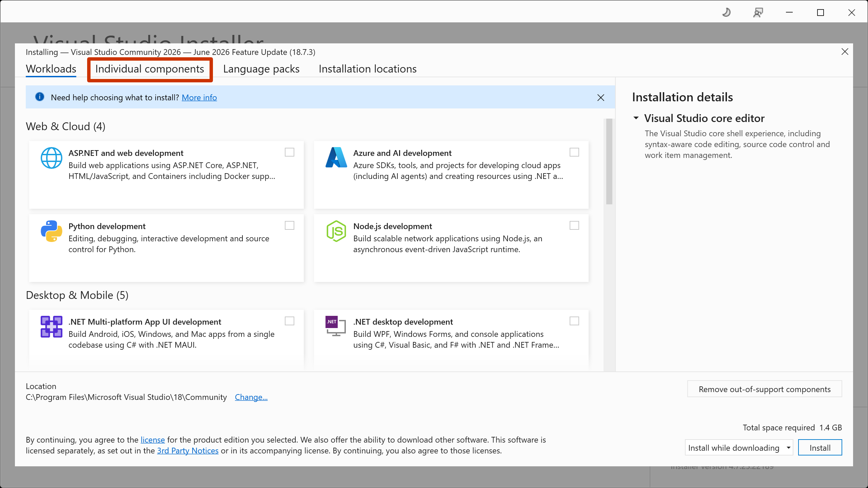Click the Python development title
868x488 pixels.
pos(107,226)
